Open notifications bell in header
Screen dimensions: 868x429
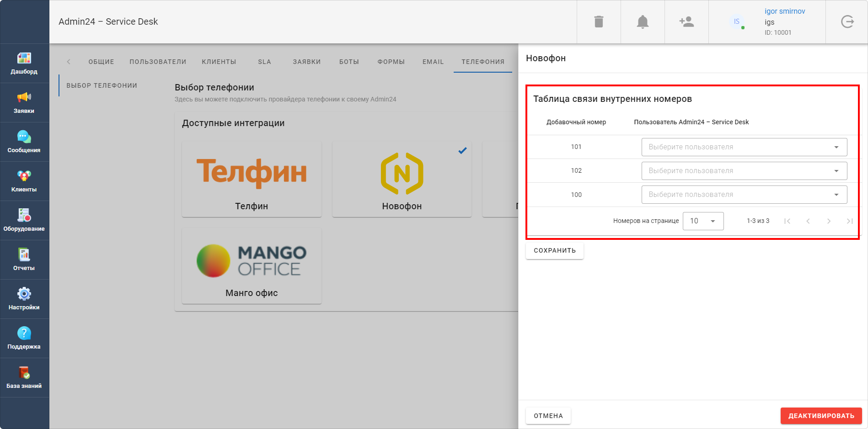pos(643,21)
